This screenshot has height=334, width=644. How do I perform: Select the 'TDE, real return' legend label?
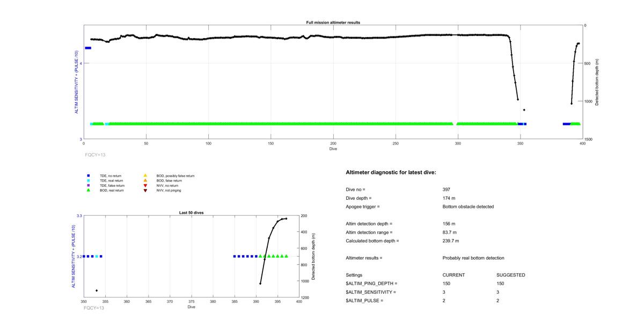click(112, 180)
